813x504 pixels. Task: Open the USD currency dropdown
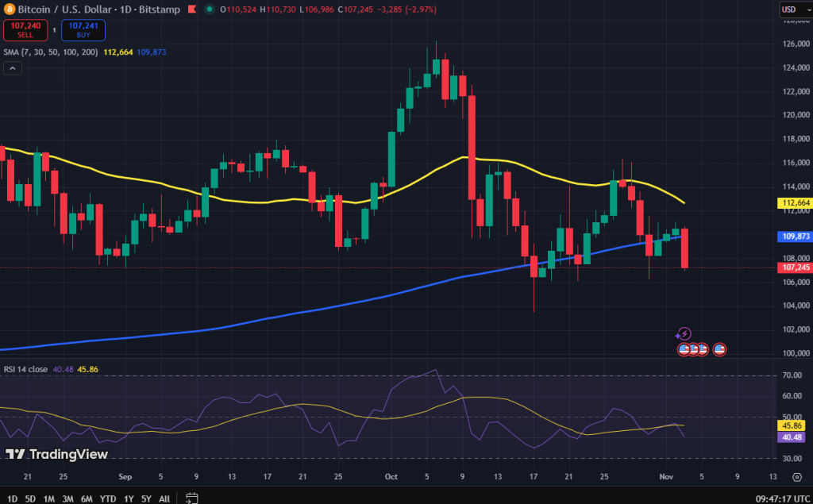click(796, 10)
